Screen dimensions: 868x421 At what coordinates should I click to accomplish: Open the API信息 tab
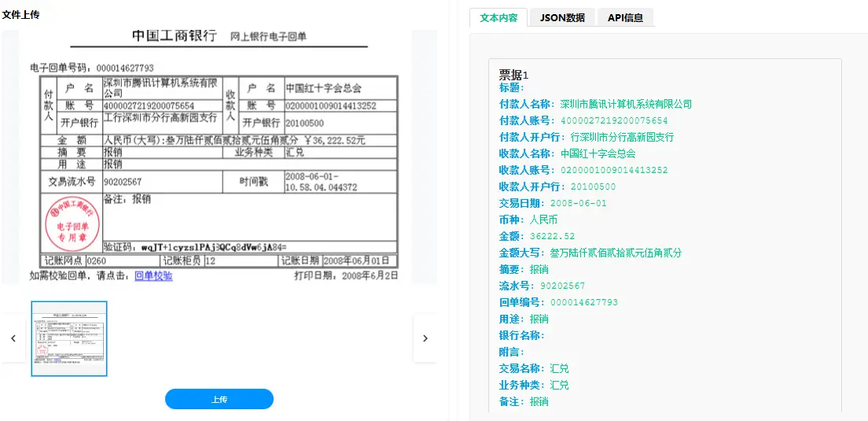626,17
